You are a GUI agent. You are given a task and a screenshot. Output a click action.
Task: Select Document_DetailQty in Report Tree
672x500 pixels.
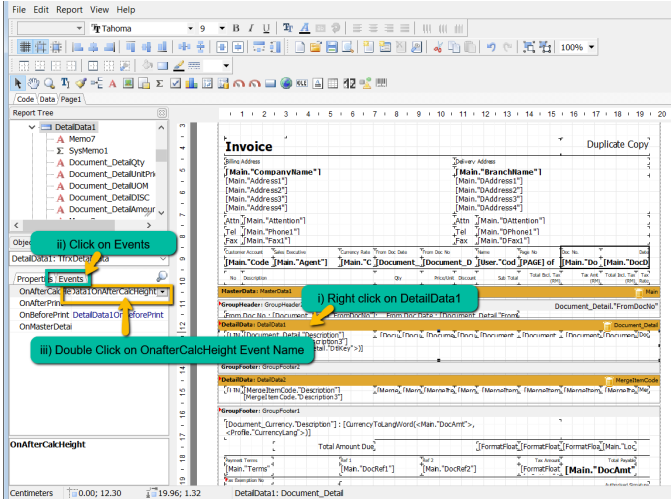(x=107, y=162)
